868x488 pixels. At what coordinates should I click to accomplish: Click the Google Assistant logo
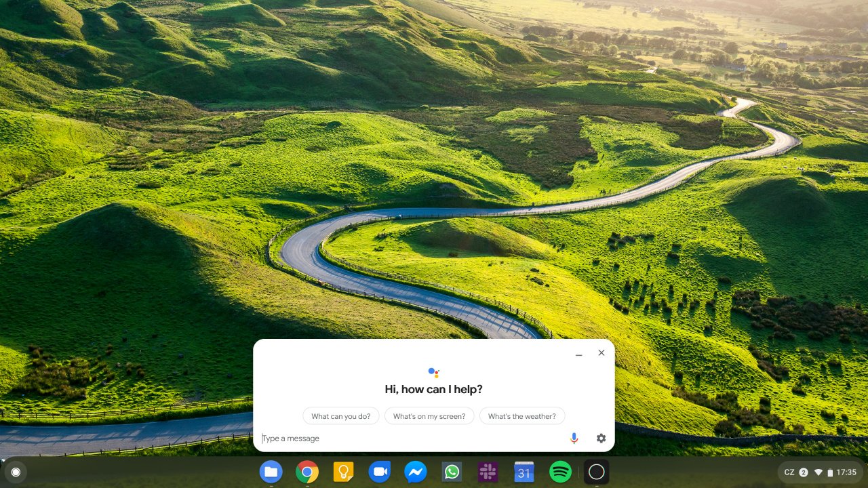(x=434, y=372)
